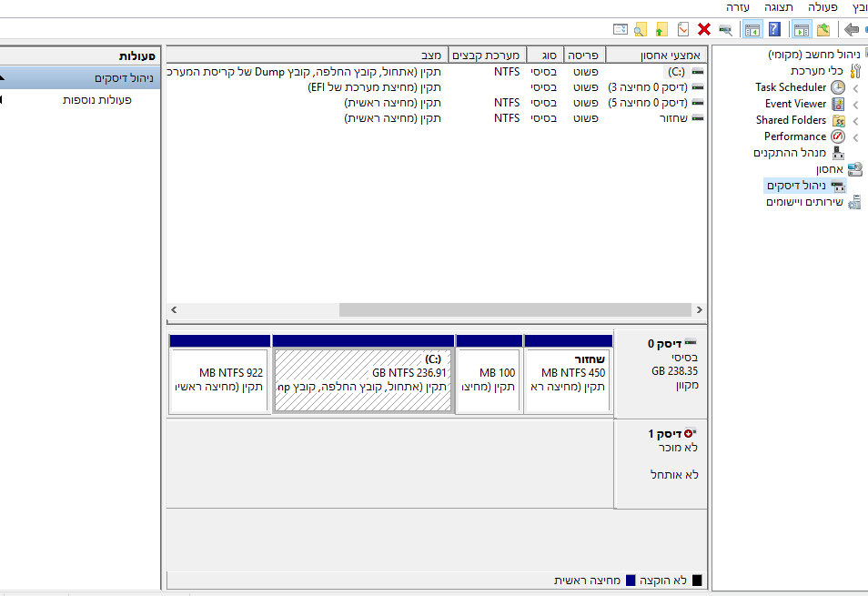The width and height of the screenshot is (868, 596).
Task: Select ניהול דיסקים in the actions pane
Action: [80, 78]
